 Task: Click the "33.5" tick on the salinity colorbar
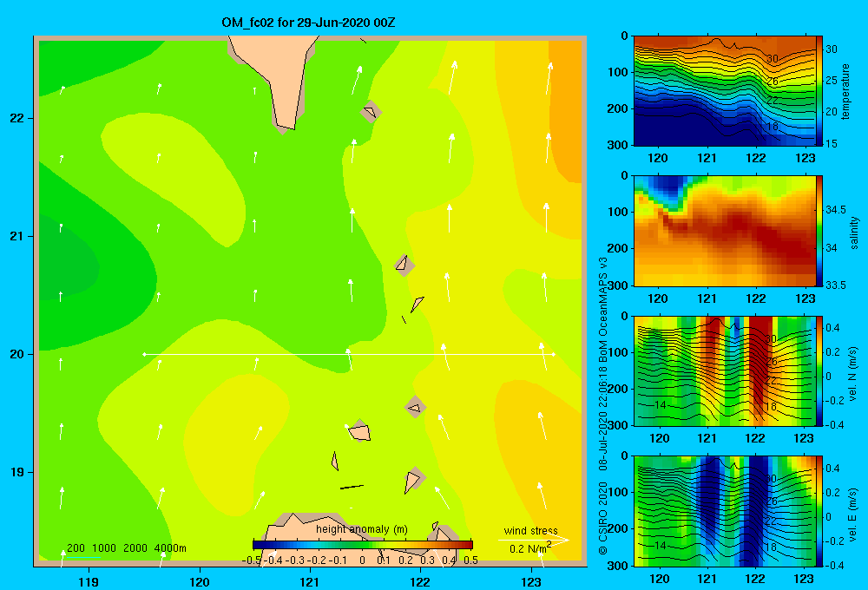(x=836, y=285)
